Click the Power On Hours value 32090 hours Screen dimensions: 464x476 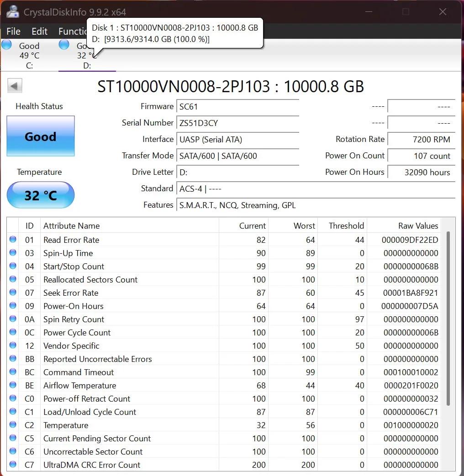click(x=421, y=173)
